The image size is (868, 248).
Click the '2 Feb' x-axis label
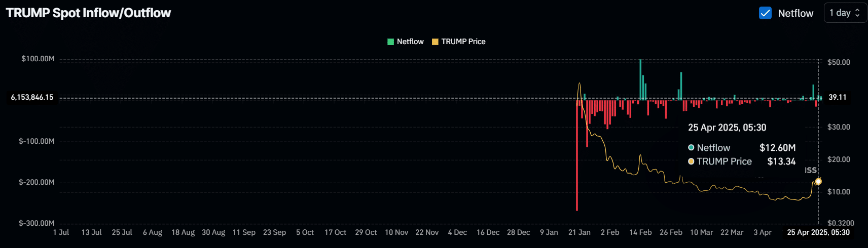610,232
